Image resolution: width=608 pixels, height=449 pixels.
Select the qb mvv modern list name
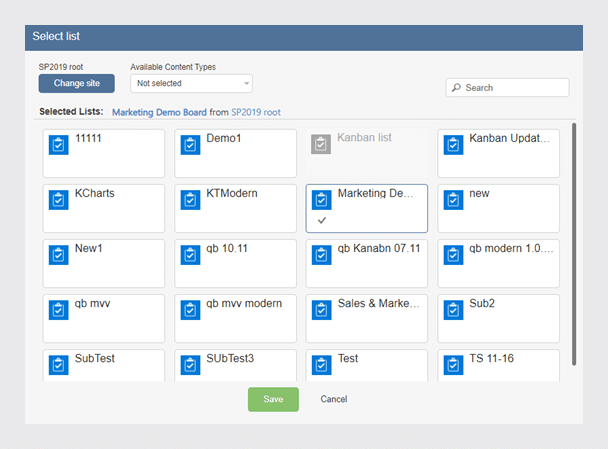244,304
